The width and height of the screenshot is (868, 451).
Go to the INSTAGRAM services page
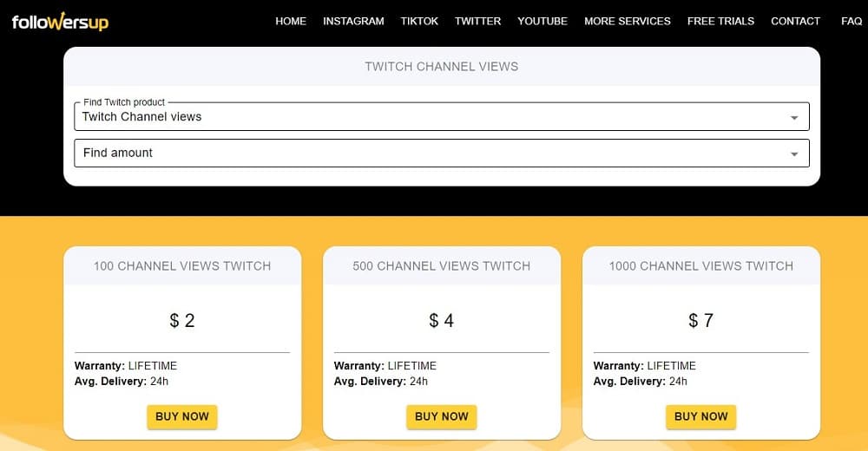click(x=353, y=21)
